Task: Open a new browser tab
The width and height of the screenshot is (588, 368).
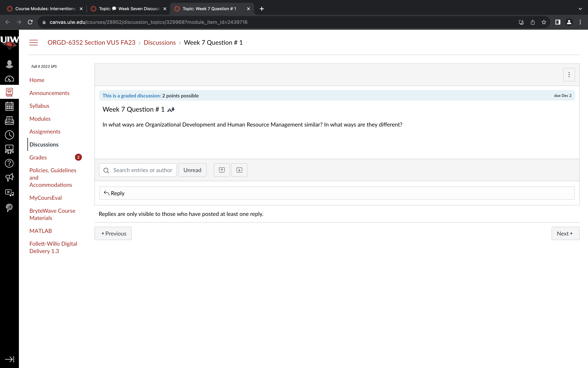Action: click(x=262, y=9)
